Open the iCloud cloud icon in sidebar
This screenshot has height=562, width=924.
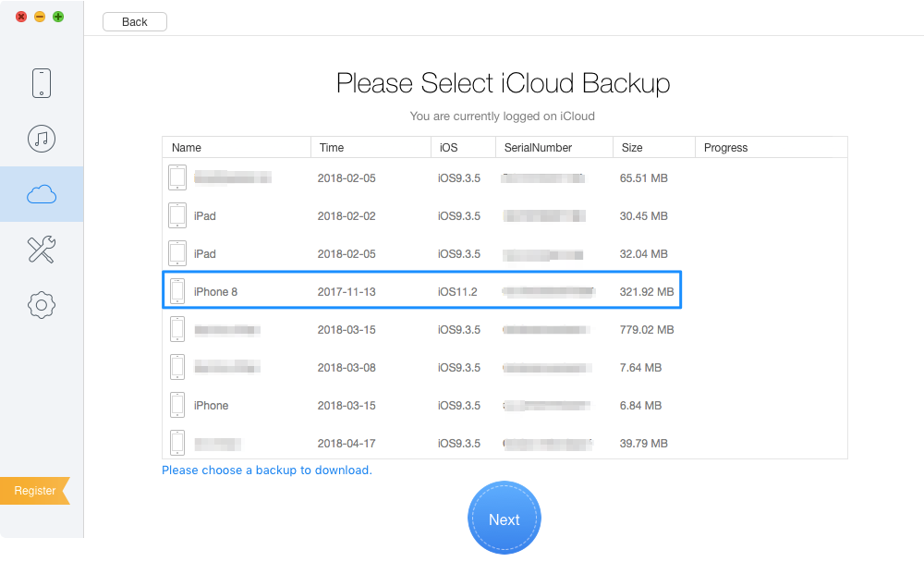click(x=42, y=194)
